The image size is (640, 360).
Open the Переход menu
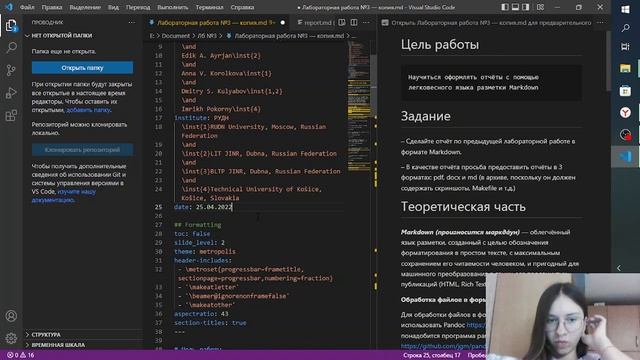pyautogui.click(x=138, y=7)
